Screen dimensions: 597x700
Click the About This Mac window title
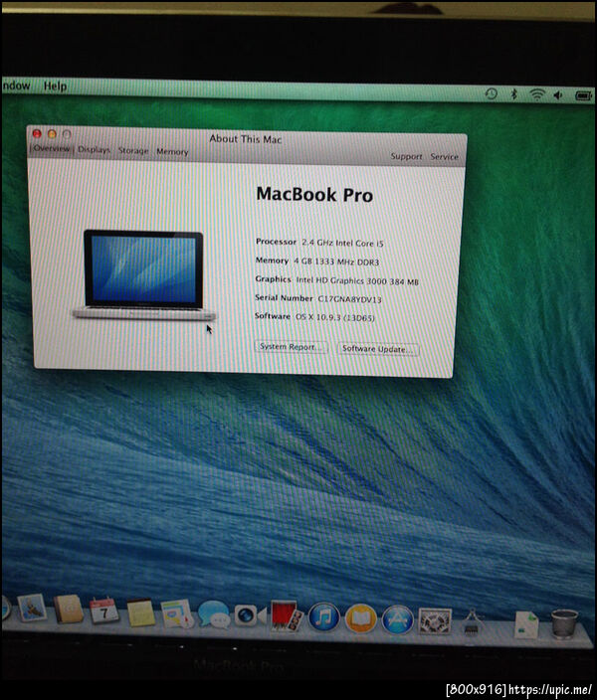[246, 139]
